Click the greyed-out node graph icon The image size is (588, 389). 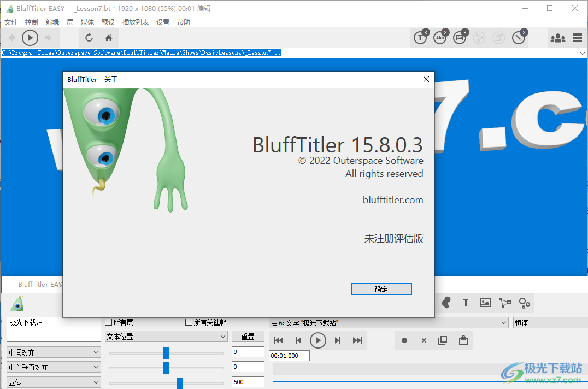pos(479,38)
